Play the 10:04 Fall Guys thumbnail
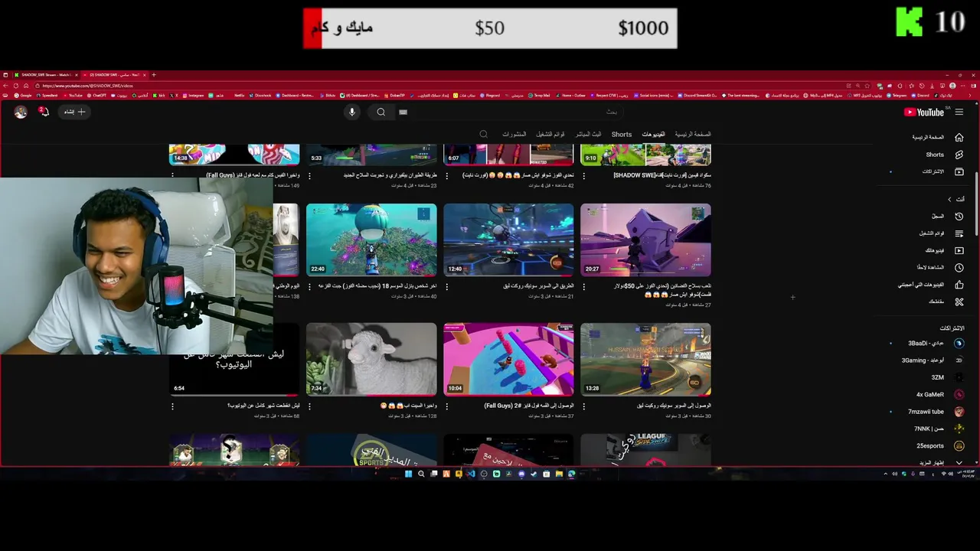This screenshot has width=980, height=551. 508,359
